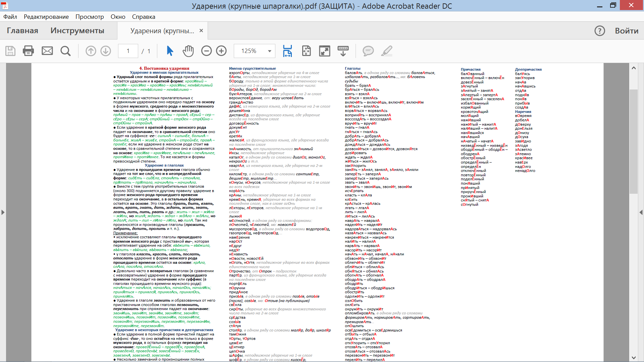
Task: Select the highlight text pen tool
Action: pos(387,51)
